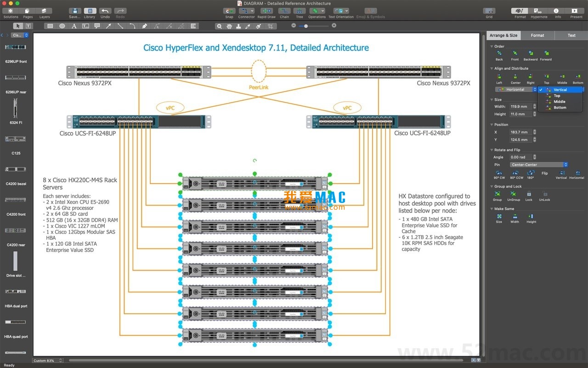Choose Bottom in distribute menu
The height and width of the screenshot is (368, 588).
coord(560,108)
